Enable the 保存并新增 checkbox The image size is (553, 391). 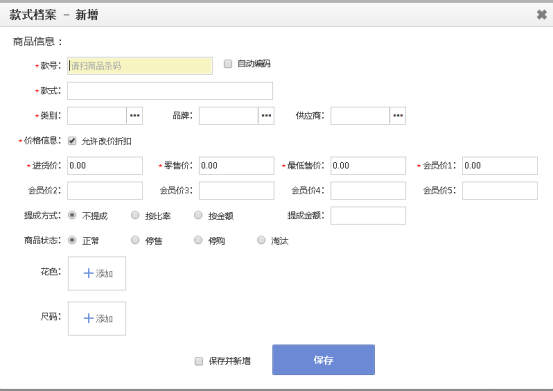pyautogui.click(x=199, y=361)
